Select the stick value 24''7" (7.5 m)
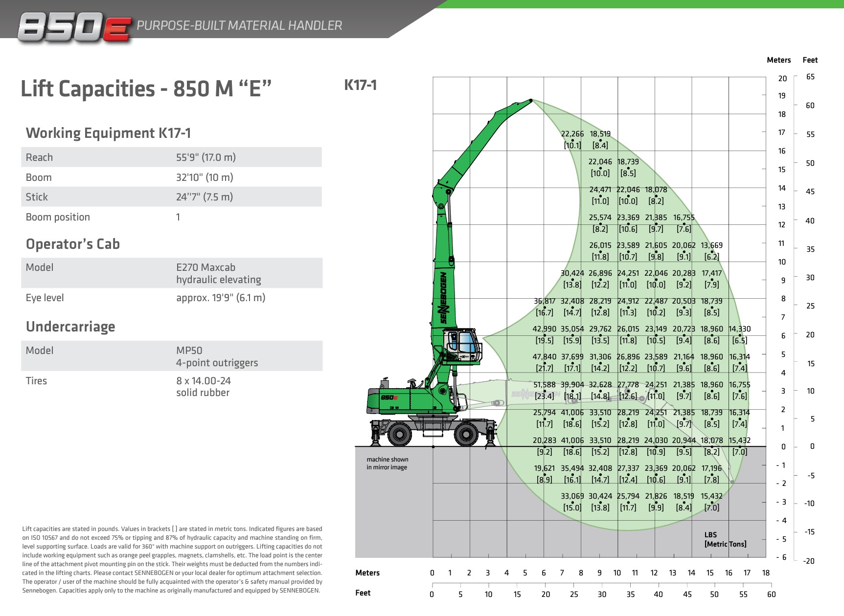 (205, 197)
